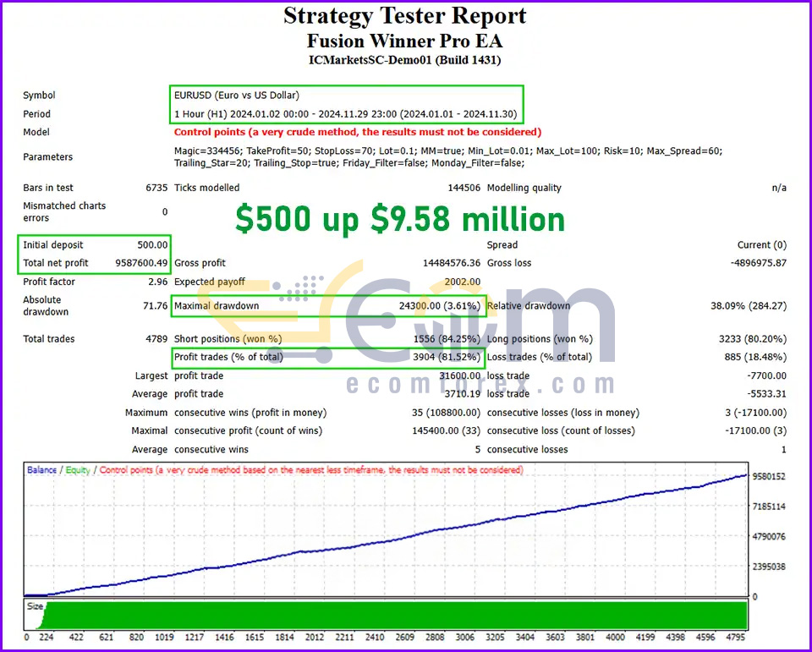Click "consecutive loss (count of losses)" label
The height and width of the screenshot is (652, 812).
coord(561,431)
